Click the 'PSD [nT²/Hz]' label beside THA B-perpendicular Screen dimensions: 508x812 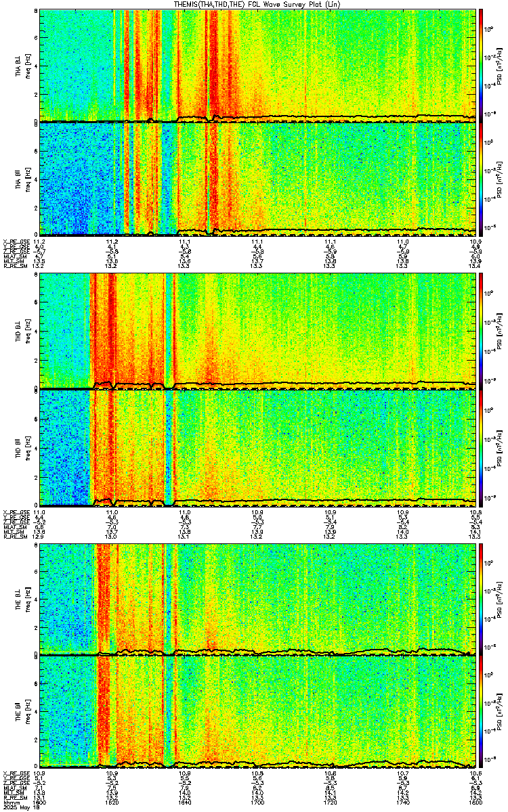click(500, 66)
